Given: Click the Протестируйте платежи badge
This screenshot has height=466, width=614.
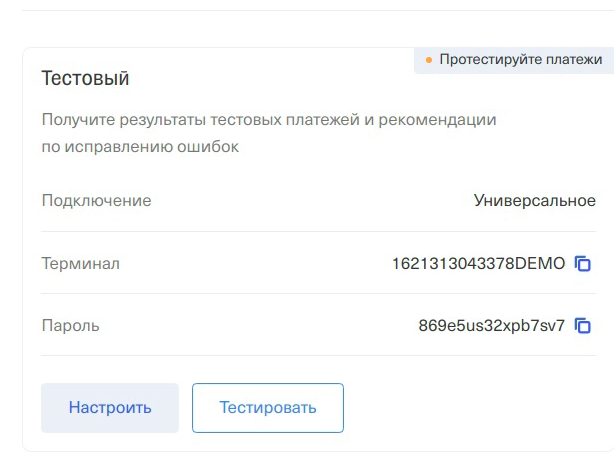Looking at the screenshot, I should [x=514, y=60].
